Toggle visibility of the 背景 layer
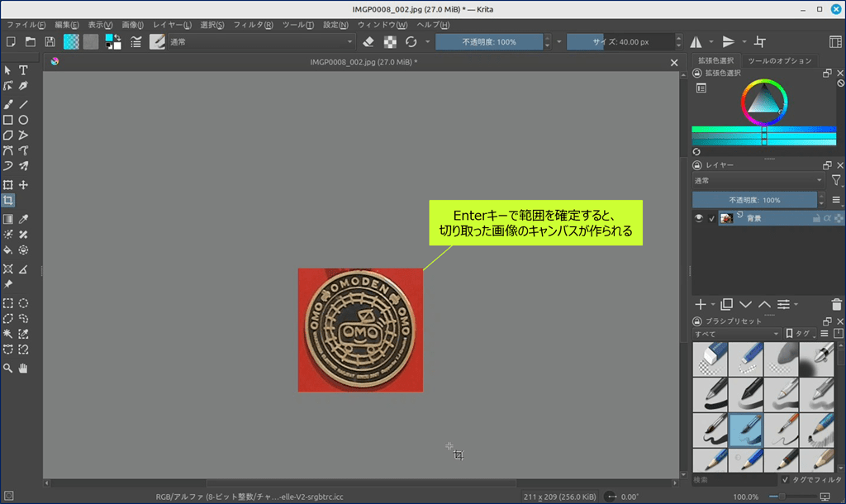 699,218
